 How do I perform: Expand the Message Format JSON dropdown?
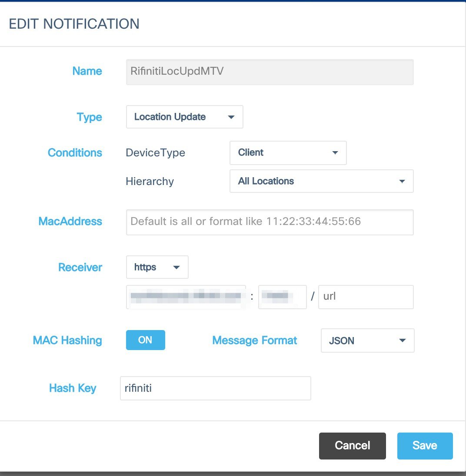click(367, 340)
